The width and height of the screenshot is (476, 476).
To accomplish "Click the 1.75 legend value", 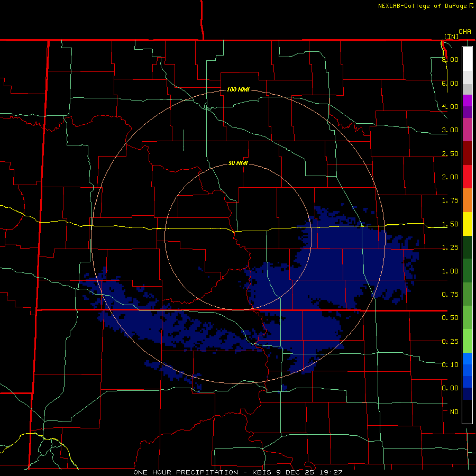I will 450,200.
